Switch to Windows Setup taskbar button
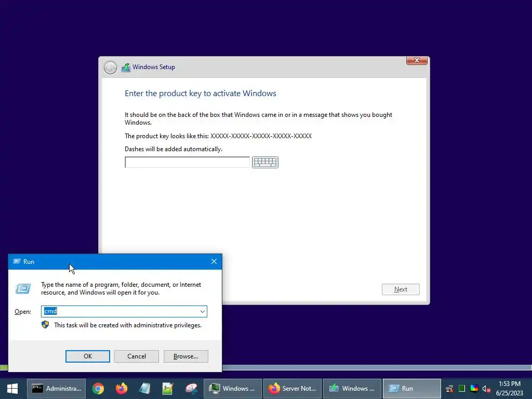This screenshot has height=399, width=532. (352, 389)
